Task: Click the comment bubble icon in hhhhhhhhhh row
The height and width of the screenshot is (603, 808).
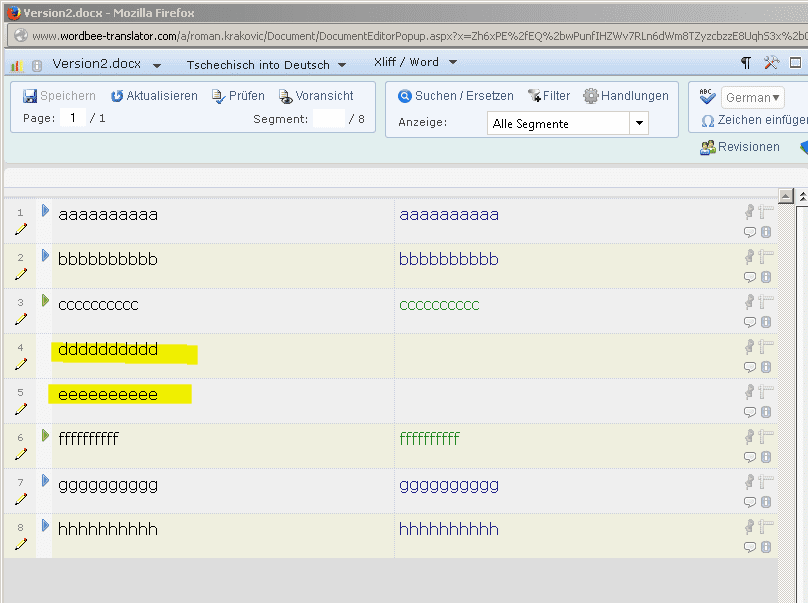Action: pyautogui.click(x=749, y=547)
